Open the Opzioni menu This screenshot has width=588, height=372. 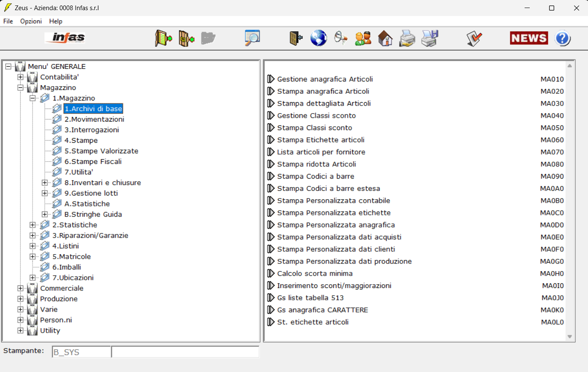pos(31,21)
